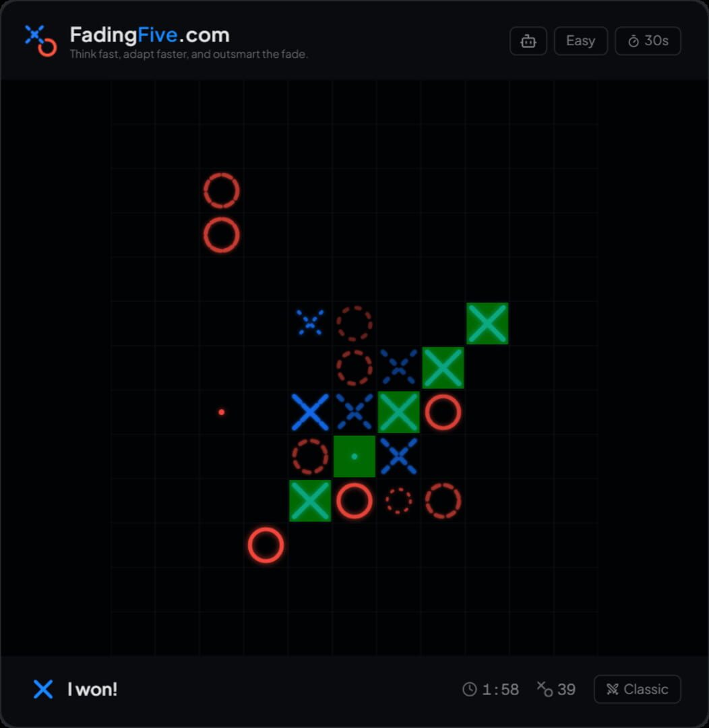Screen dimensions: 709x728
Task: Open the 30s timer setting
Action: click(647, 40)
